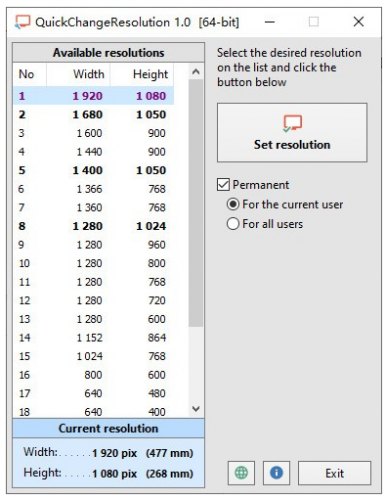Click the QuickChangeResolution title bar app icon
The height and width of the screenshot is (500, 386).
click(23, 22)
